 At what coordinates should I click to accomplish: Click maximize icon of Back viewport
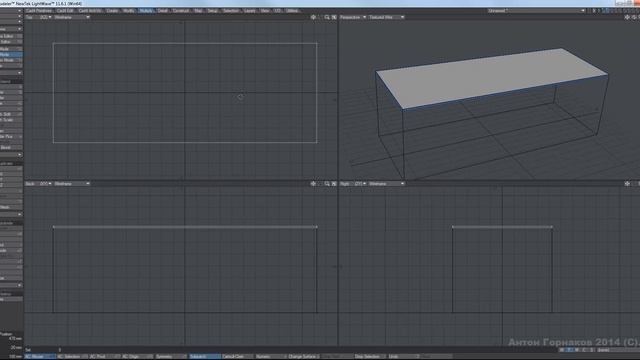[334, 184]
